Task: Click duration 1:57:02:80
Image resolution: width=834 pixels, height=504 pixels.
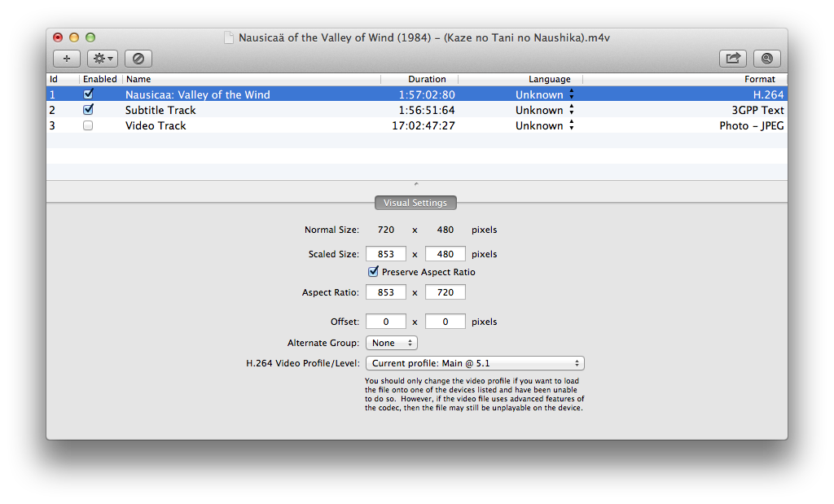Action: click(427, 94)
